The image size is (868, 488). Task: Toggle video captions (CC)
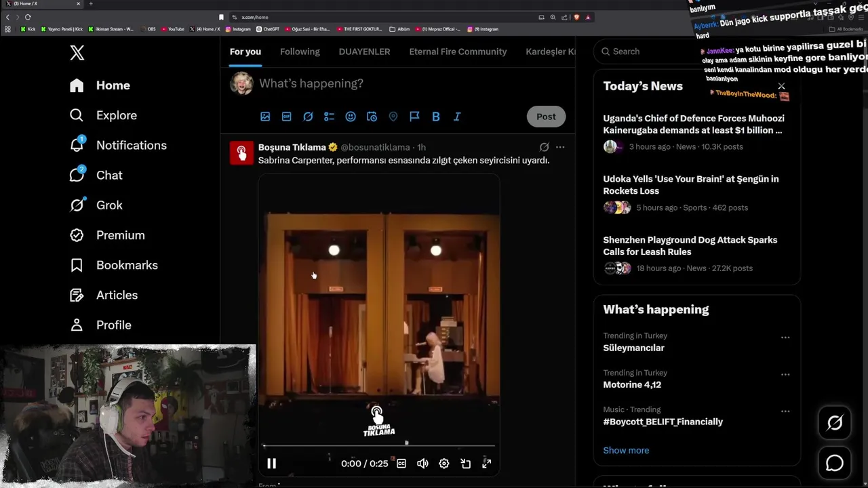click(401, 464)
